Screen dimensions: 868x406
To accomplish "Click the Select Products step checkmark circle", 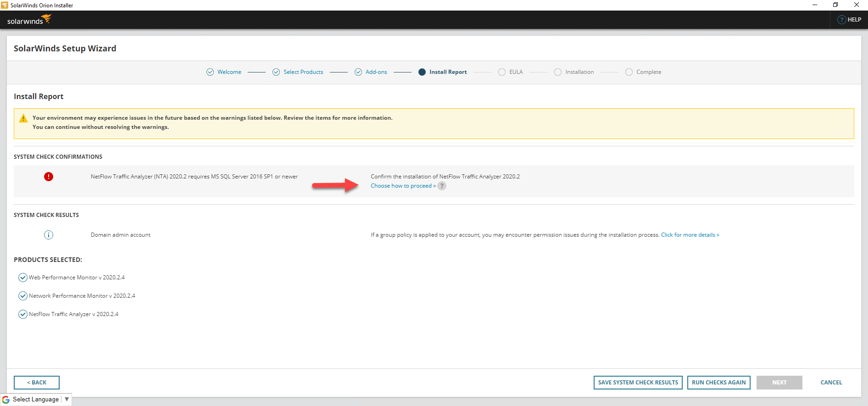I will click(276, 72).
